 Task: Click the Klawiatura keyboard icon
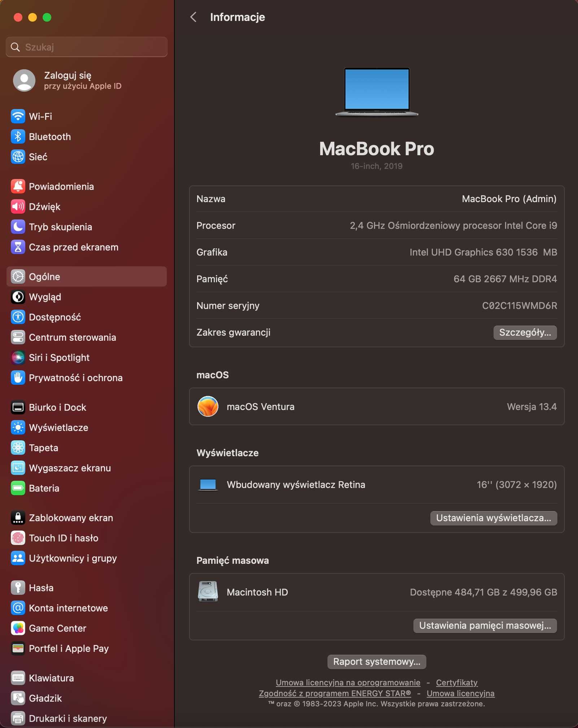[18, 678]
